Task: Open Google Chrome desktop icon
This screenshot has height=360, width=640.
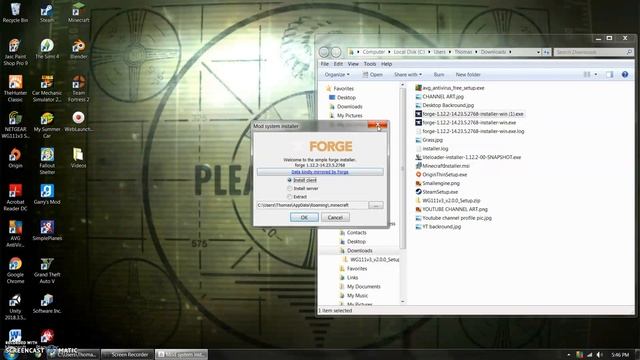Action: [15, 270]
